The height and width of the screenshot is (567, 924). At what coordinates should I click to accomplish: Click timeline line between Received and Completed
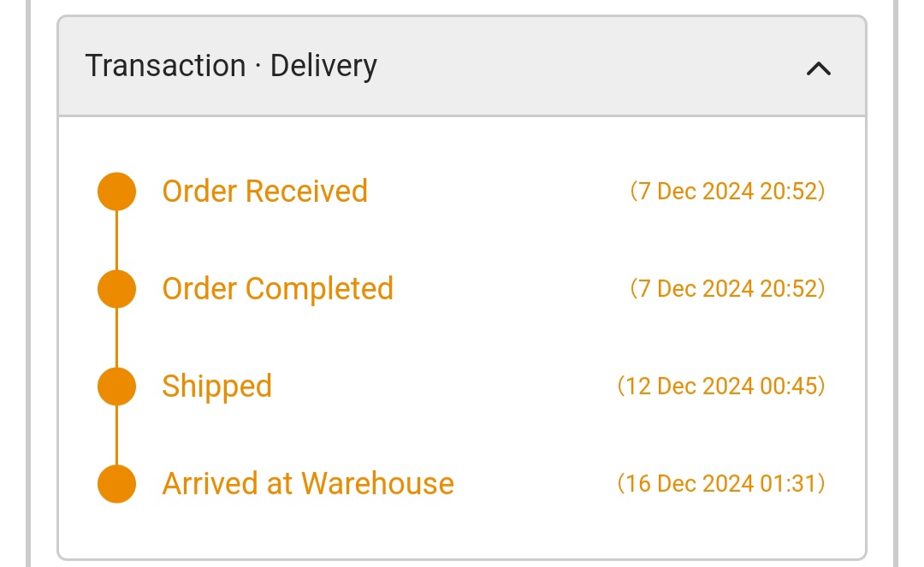coord(117,239)
